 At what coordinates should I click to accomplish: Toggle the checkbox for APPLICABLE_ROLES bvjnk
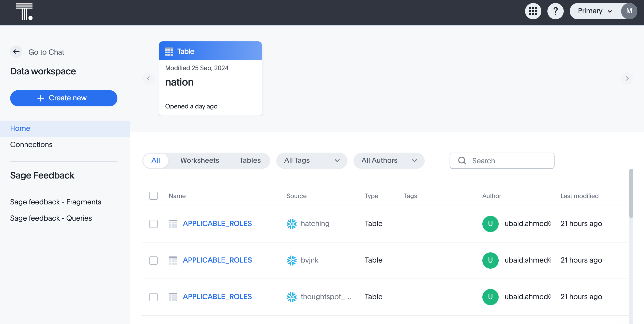coord(154,260)
